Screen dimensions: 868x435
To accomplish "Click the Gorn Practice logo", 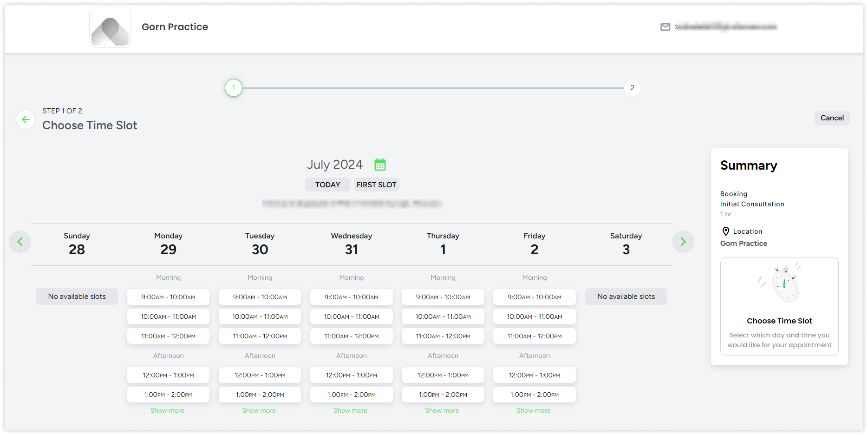I will coord(110,27).
